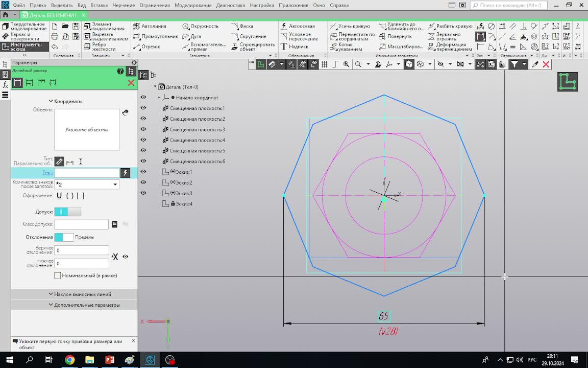Select the Автолиния tool
The height and width of the screenshot is (368, 588).
(x=150, y=26)
